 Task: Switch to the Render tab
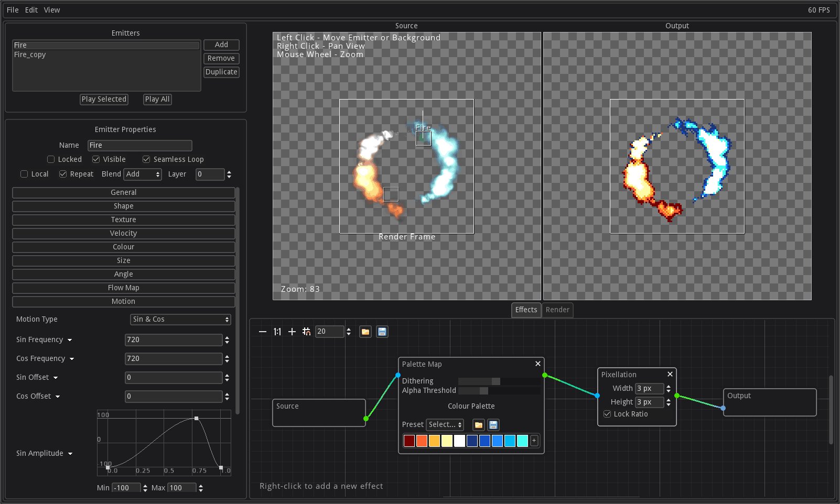[x=557, y=310]
